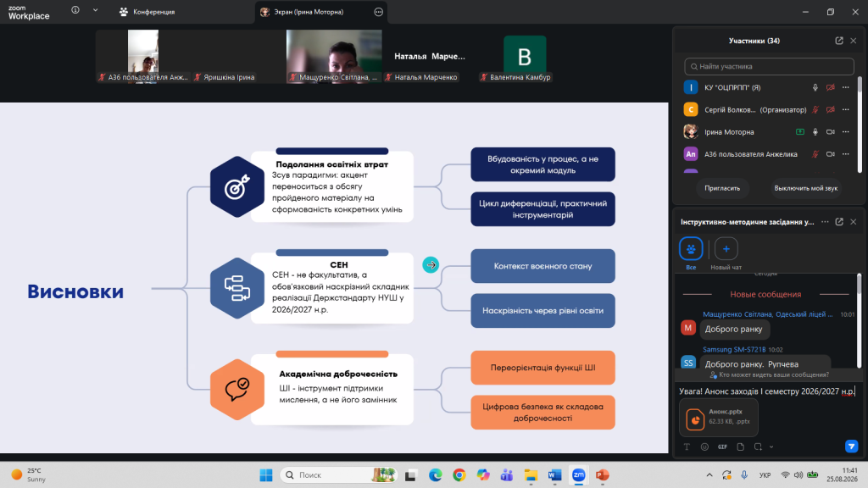Click the taskbar Поиск search box
The width and height of the screenshot is (868, 488).
point(339,474)
